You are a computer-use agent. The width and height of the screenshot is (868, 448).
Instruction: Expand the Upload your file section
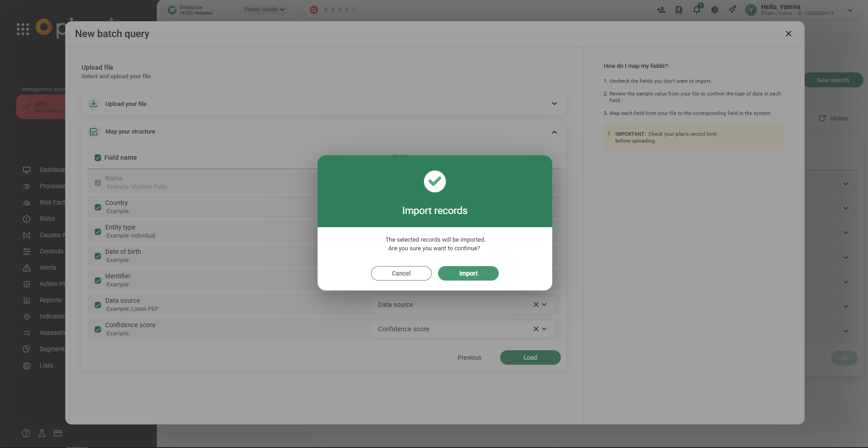coord(554,104)
